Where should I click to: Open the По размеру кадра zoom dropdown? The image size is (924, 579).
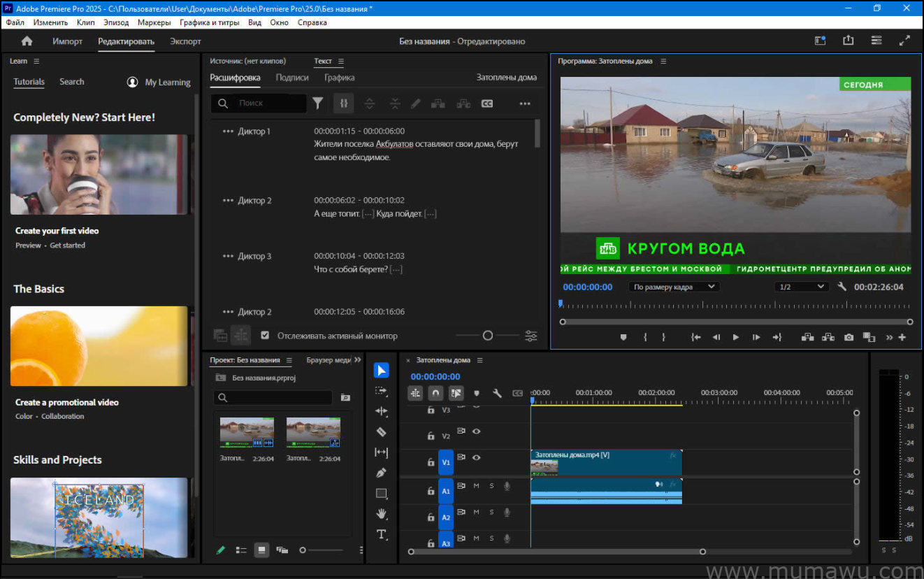673,286
